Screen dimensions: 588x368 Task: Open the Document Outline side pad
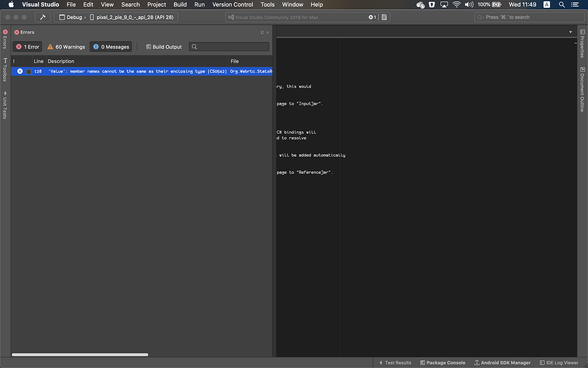(582, 89)
